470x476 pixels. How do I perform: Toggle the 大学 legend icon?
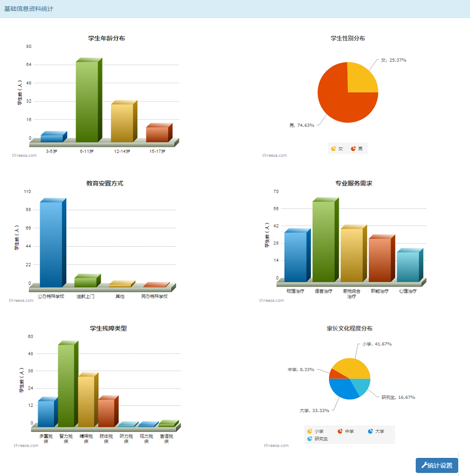(x=370, y=431)
